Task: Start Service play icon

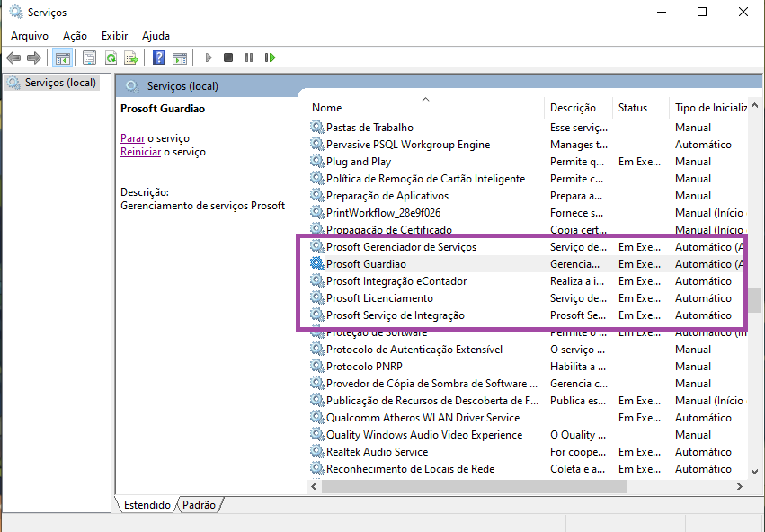Action: tap(209, 58)
